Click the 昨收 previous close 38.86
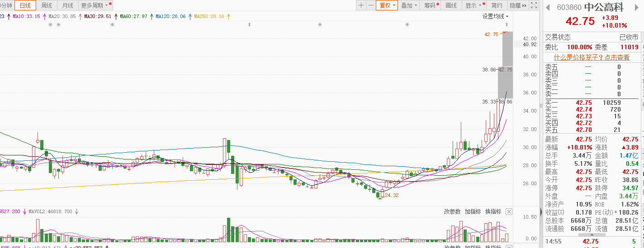 (630, 180)
